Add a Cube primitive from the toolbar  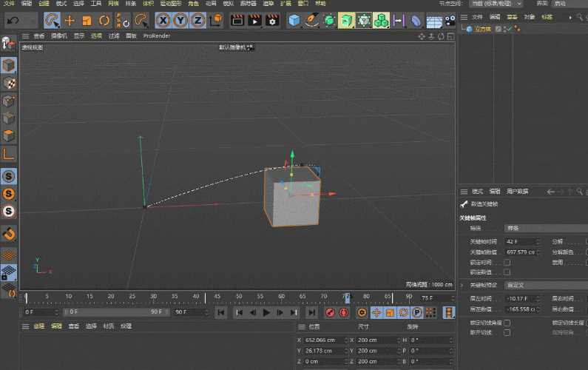click(x=294, y=20)
